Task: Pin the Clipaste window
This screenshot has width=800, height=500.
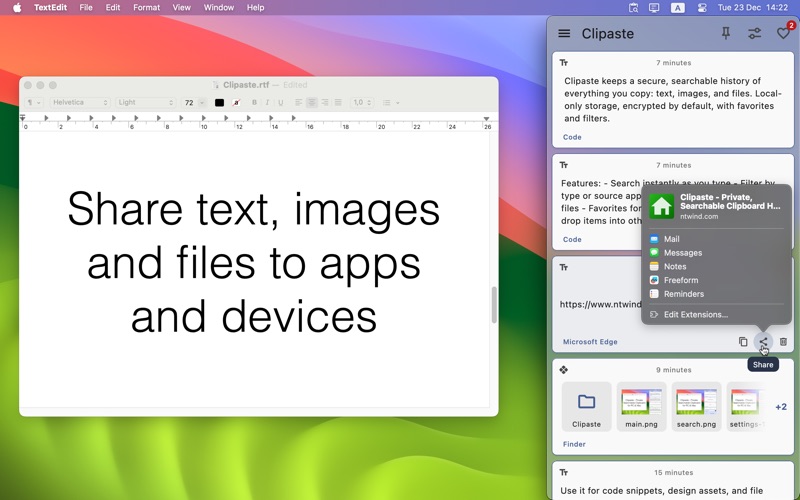Action: pos(726,34)
